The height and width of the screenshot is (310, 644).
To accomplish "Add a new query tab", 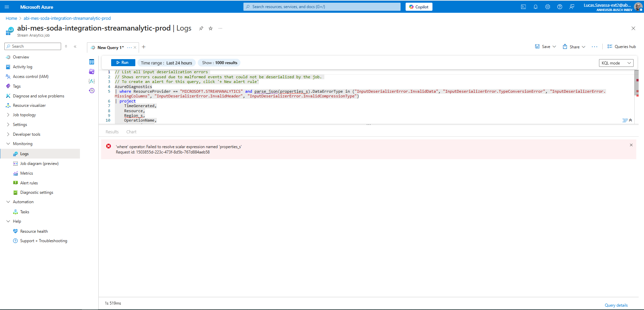I will (144, 47).
